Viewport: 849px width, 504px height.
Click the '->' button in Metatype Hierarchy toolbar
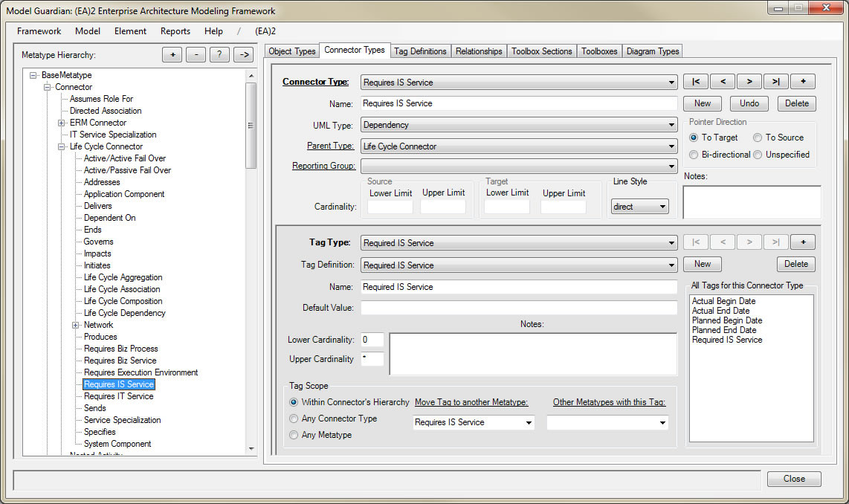[244, 55]
